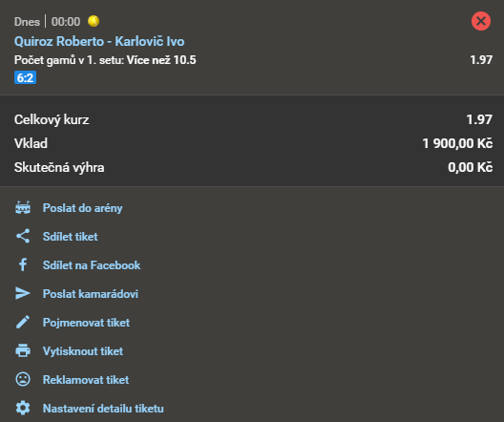
Task: Click the arena icon beside Poslat do arény
Action: click(x=23, y=207)
